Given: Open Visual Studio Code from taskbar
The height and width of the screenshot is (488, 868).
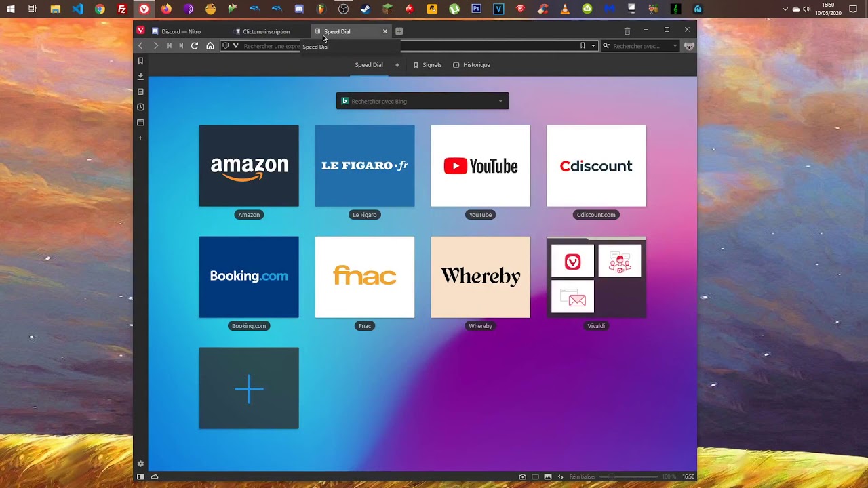Looking at the screenshot, I should (x=77, y=9).
